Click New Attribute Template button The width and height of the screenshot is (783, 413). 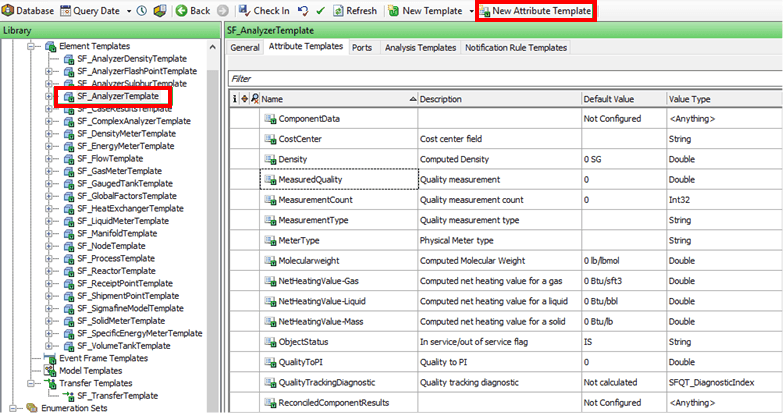pyautogui.click(x=536, y=10)
